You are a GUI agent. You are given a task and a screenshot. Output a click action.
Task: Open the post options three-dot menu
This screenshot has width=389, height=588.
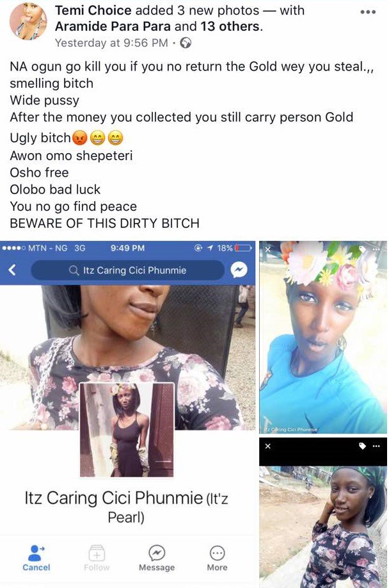[x=368, y=12]
